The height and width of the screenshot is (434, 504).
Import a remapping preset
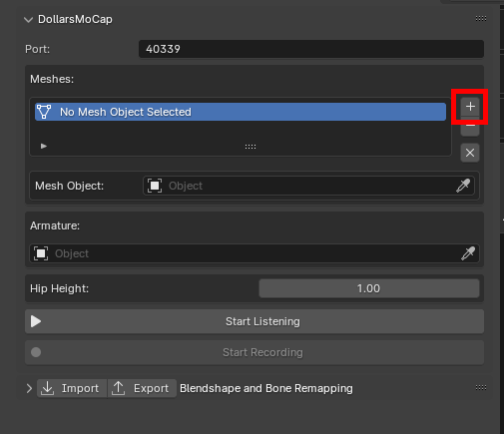[x=72, y=388]
